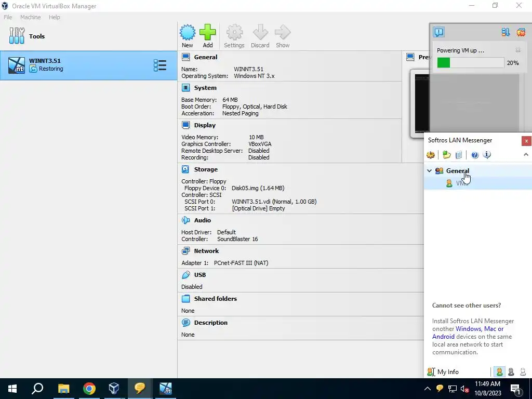Click the blue Help question mark icon

[x=475, y=155]
